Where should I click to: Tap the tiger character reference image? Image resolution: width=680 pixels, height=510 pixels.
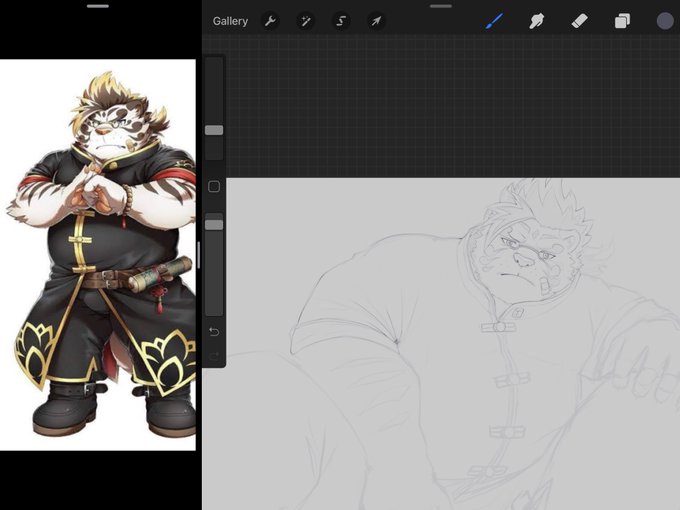(x=98, y=255)
